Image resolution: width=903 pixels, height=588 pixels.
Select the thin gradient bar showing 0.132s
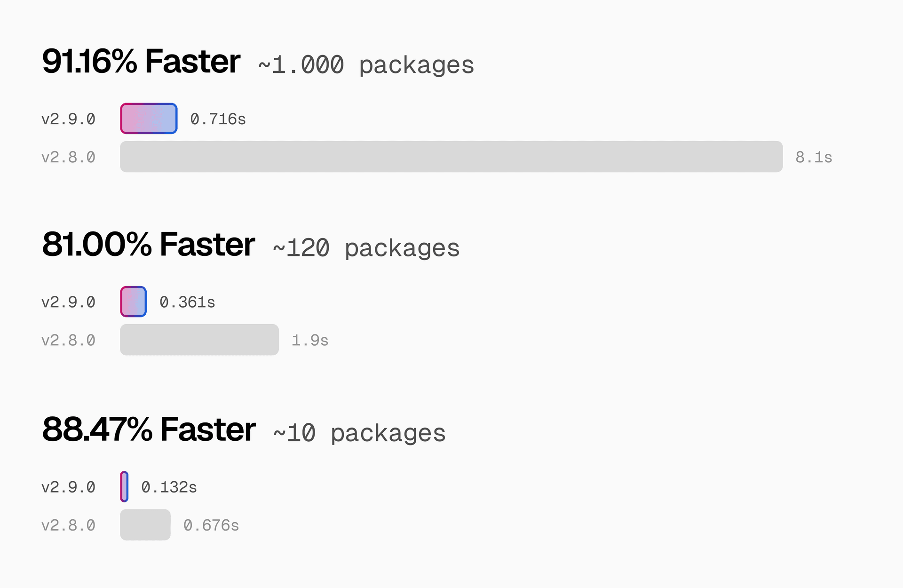(124, 486)
